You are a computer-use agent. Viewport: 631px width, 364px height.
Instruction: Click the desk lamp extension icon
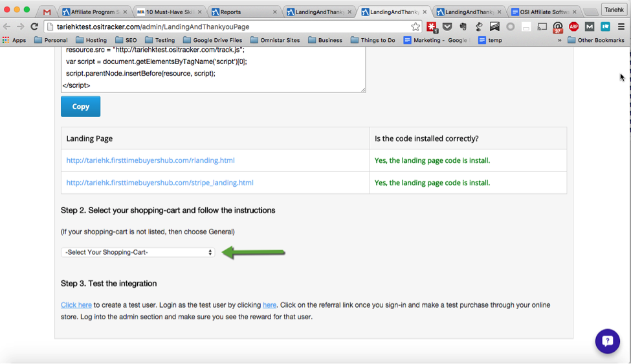pos(479,27)
